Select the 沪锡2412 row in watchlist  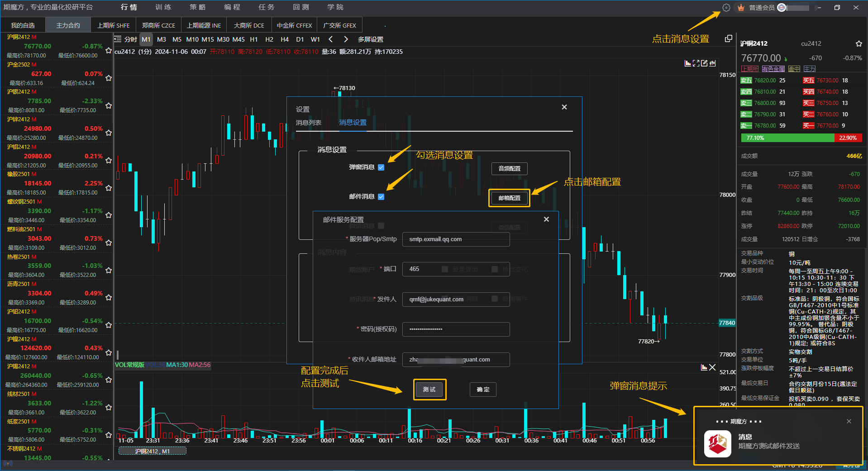click(56, 376)
